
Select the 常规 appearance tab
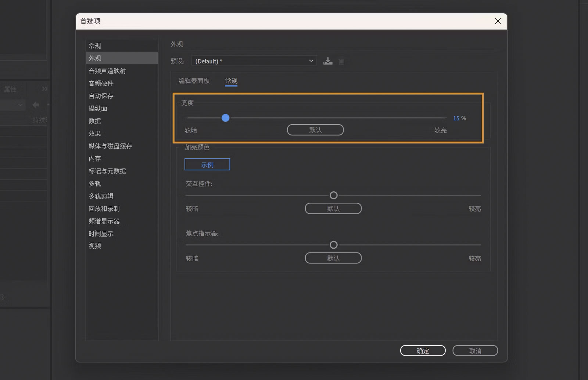[x=231, y=81]
